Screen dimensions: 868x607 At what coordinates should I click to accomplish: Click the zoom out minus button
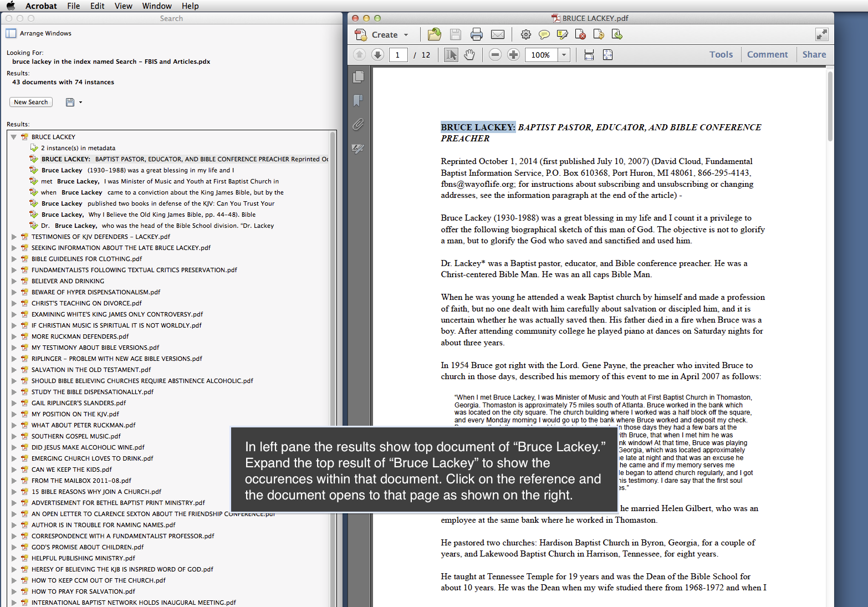(x=496, y=54)
